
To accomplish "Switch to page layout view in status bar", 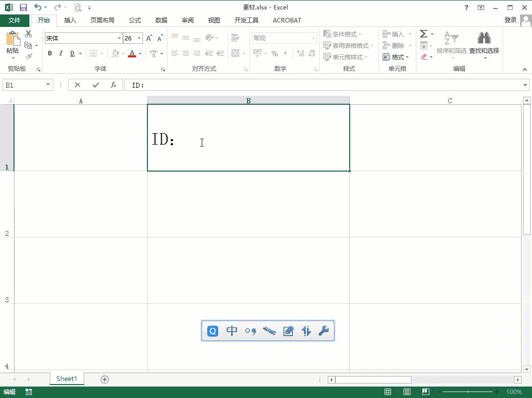I will click(407, 392).
